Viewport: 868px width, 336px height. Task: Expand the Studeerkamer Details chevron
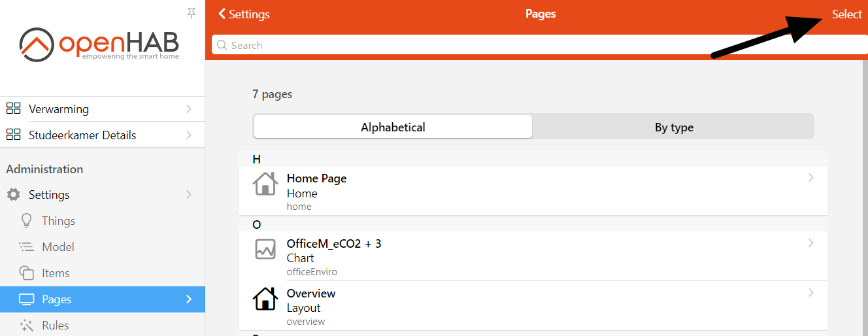[189, 135]
